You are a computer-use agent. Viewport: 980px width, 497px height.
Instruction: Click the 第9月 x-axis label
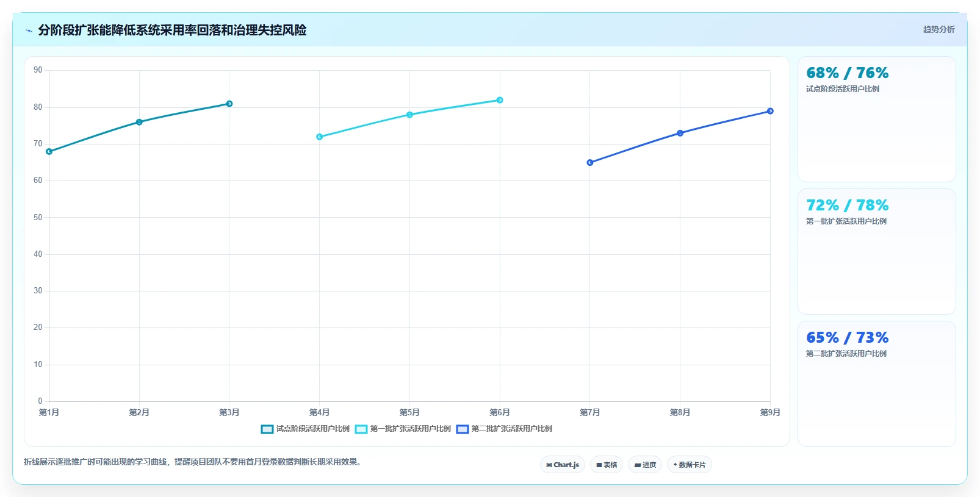770,413
